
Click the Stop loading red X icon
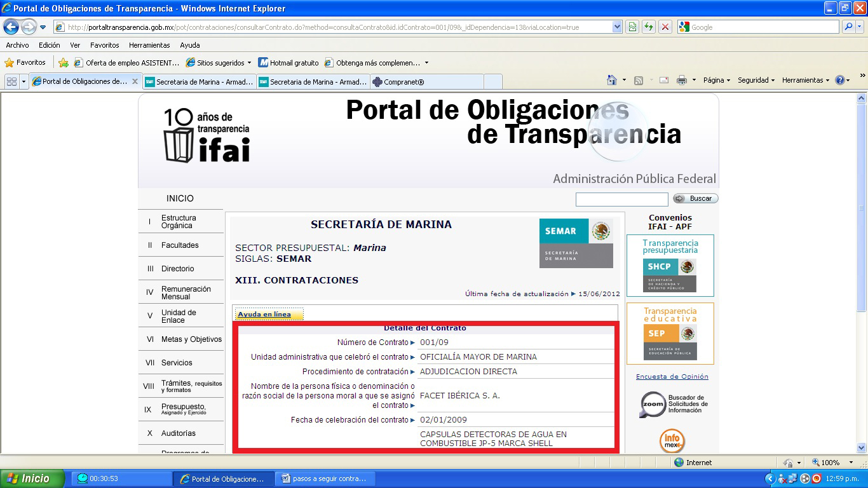click(665, 27)
